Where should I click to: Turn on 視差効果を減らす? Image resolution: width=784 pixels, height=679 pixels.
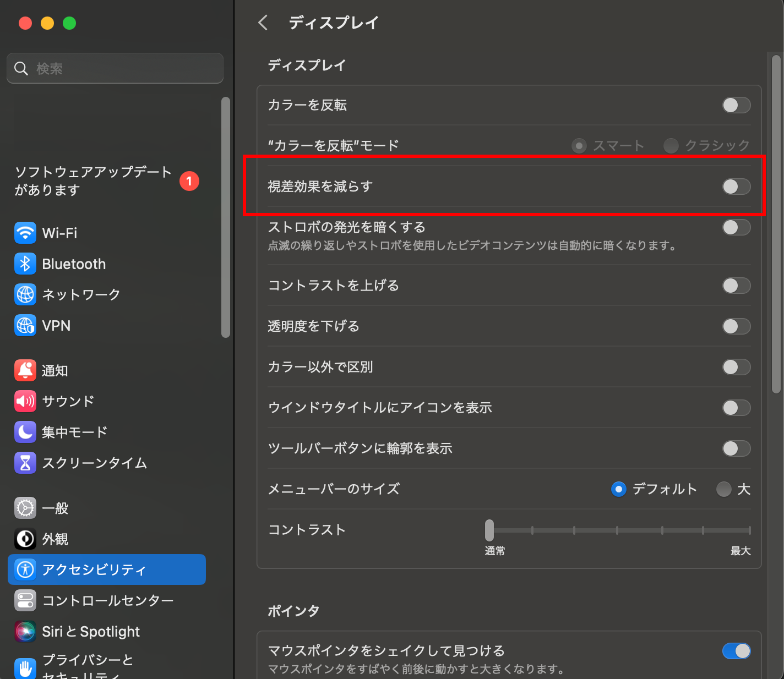[736, 187]
